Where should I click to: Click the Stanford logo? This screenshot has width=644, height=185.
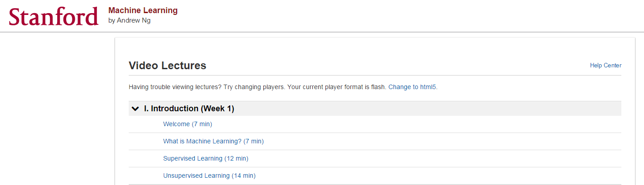coord(53,16)
